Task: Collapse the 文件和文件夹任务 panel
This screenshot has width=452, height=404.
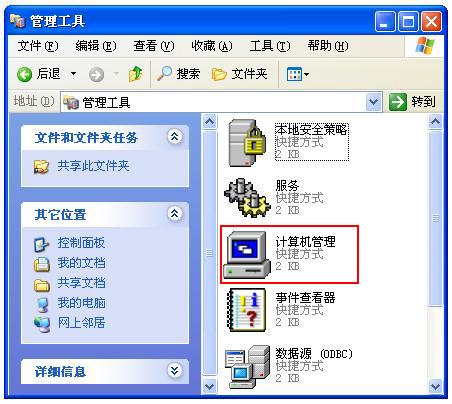Action: (x=174, y=137)
